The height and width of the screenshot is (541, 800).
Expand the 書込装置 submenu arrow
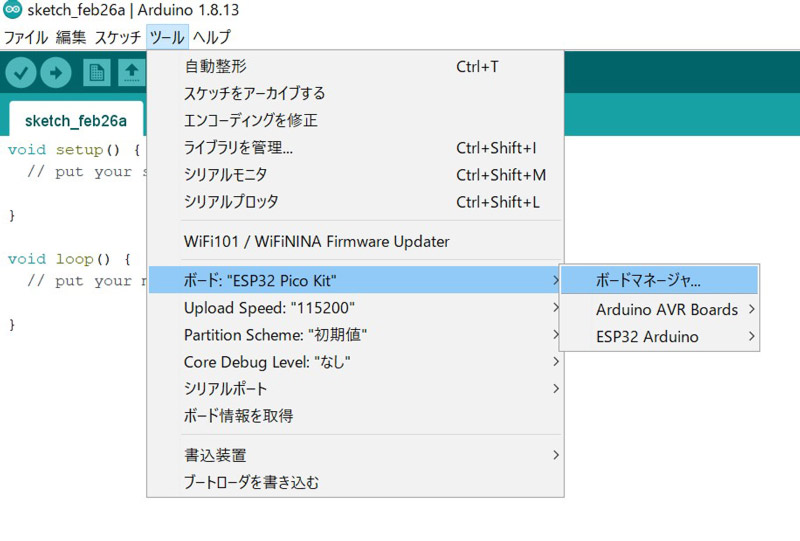tap(556, 455)
